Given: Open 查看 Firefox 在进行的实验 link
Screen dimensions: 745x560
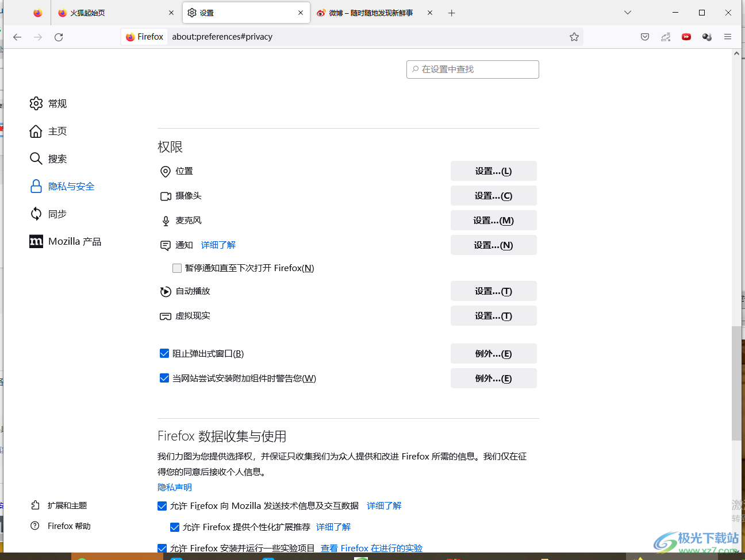Looking at the screenshot, I should click(x=371, y=549).
